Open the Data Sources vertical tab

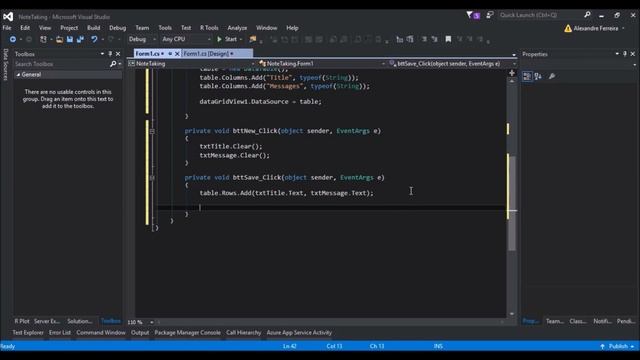5,64
